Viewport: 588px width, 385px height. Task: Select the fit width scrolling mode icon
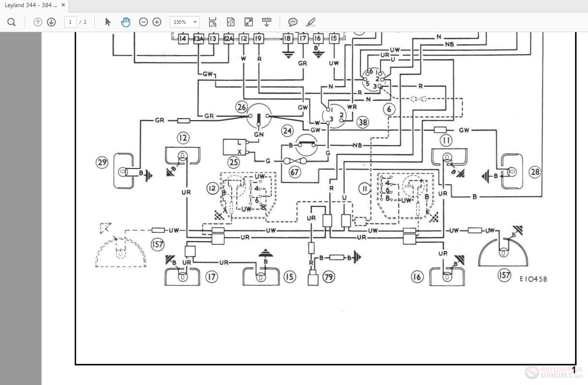coord(212,22)
